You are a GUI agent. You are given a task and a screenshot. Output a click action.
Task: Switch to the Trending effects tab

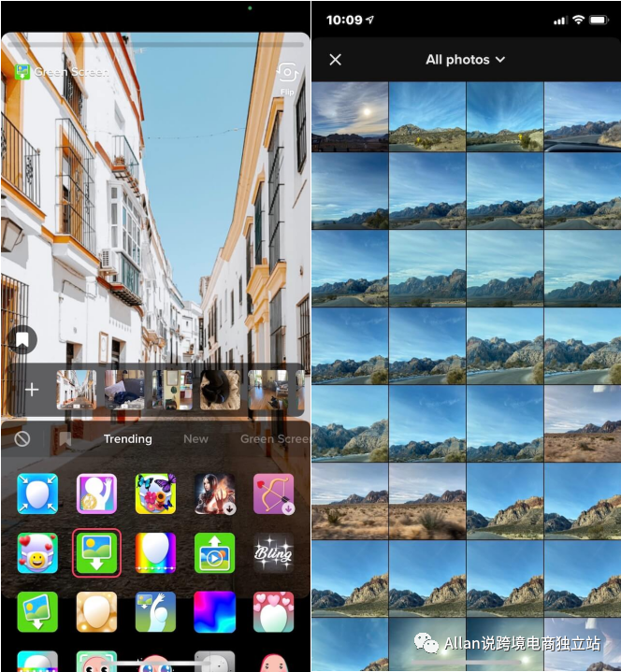coord(128,439)
